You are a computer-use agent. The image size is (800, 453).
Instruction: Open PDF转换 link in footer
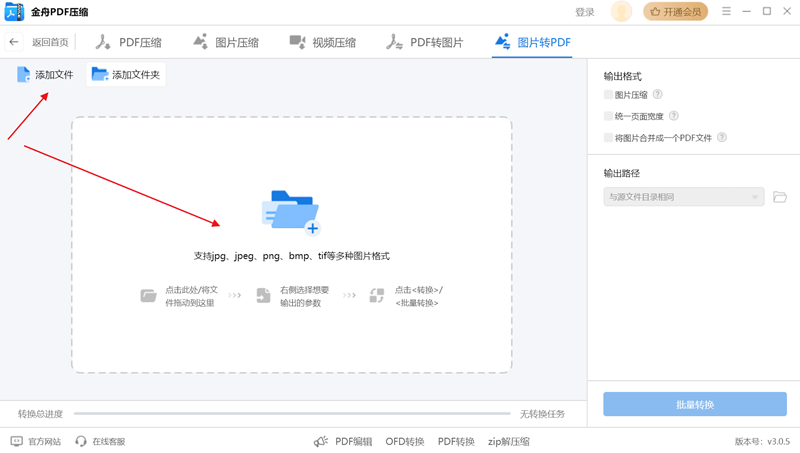(456, 441)
